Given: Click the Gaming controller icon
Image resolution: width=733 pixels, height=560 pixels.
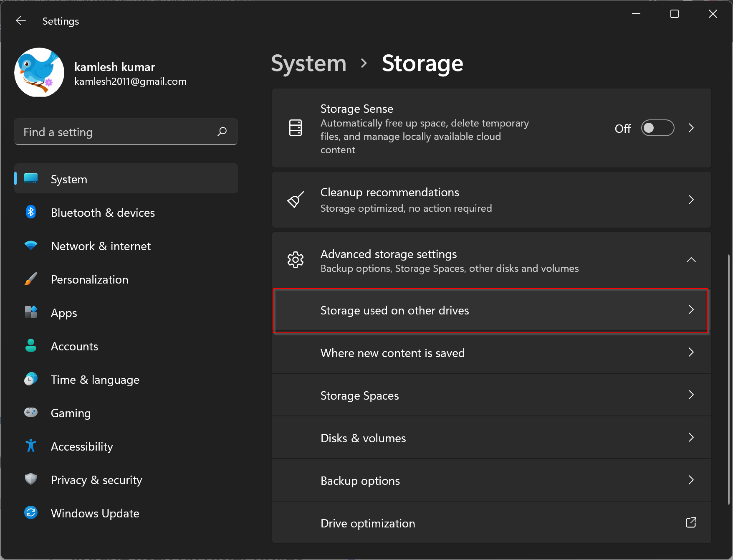Looking at the screenshot, I should coord(31,413).
